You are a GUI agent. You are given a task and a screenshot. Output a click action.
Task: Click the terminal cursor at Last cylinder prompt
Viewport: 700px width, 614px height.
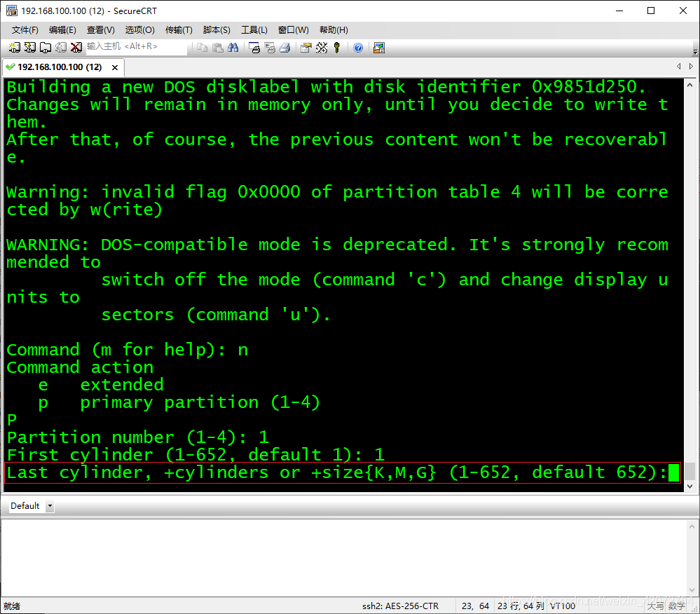click(x=673, y=473)
